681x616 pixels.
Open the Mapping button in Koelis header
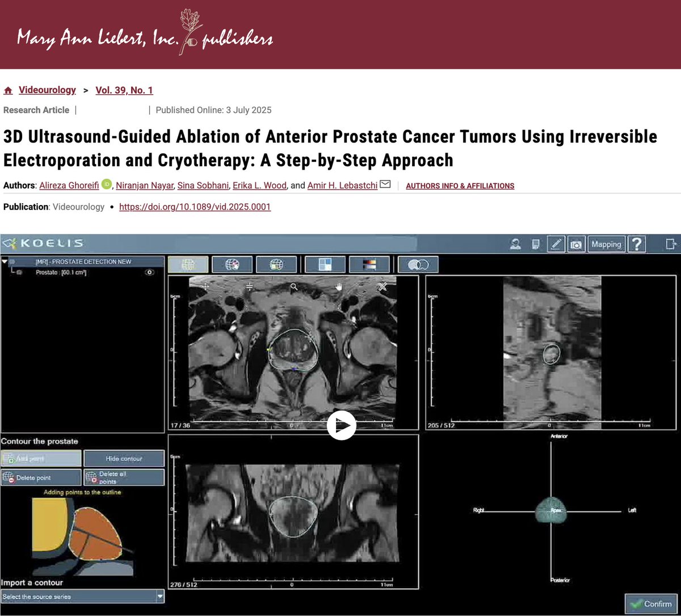606,244
